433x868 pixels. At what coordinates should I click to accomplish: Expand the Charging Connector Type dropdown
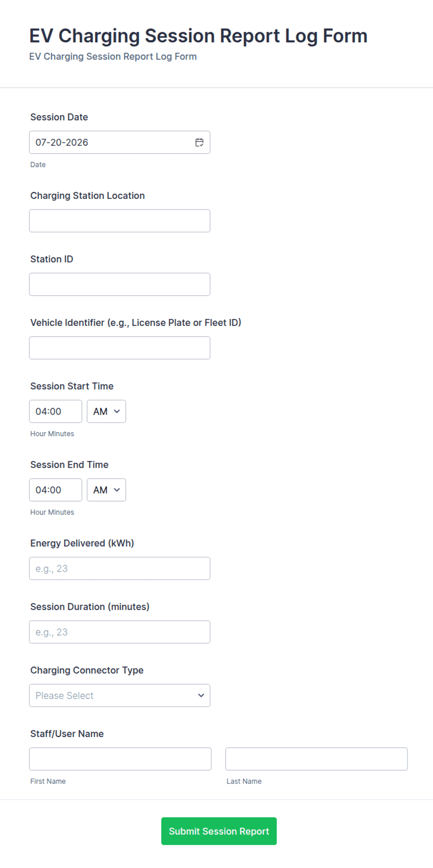(120, 696)
